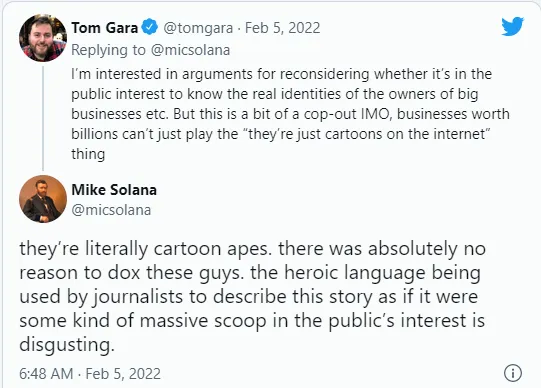Open Mike Solana's profile picture
The width and height of the screenshot is (541, 388).
point(43,199)
